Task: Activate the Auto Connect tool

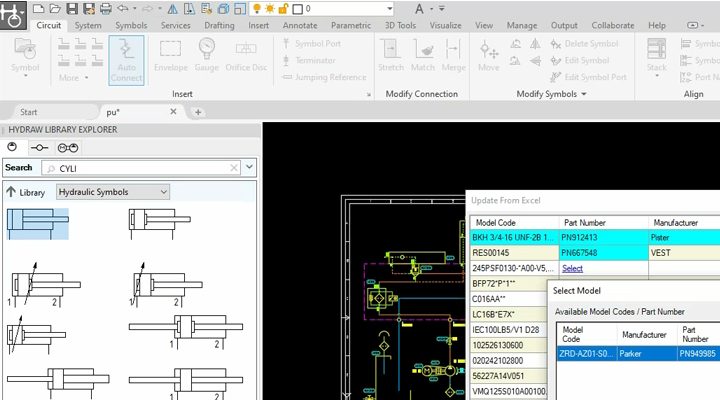Action: tap(126, 60)
